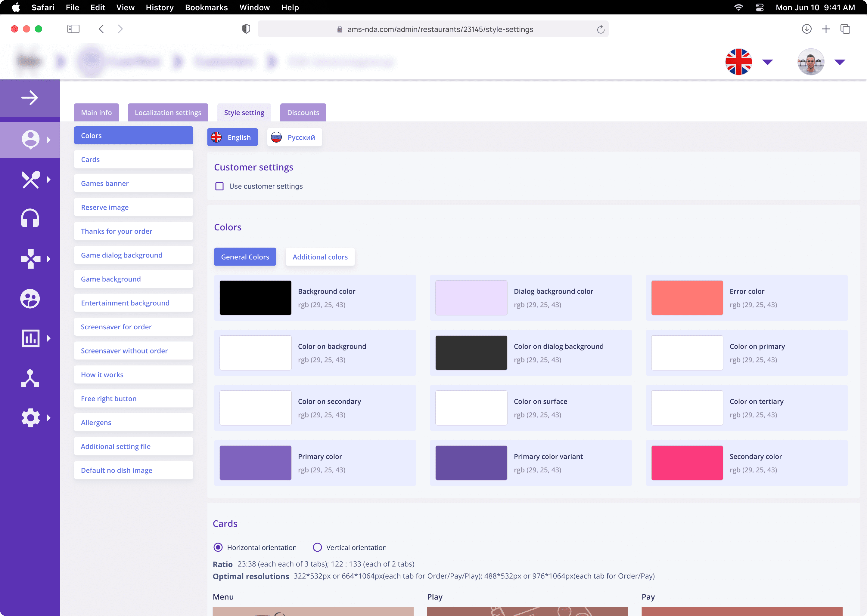Click the people group circle sidebar icon
Viewport: 867px width, 616px height.
click(x=30, y=298)
